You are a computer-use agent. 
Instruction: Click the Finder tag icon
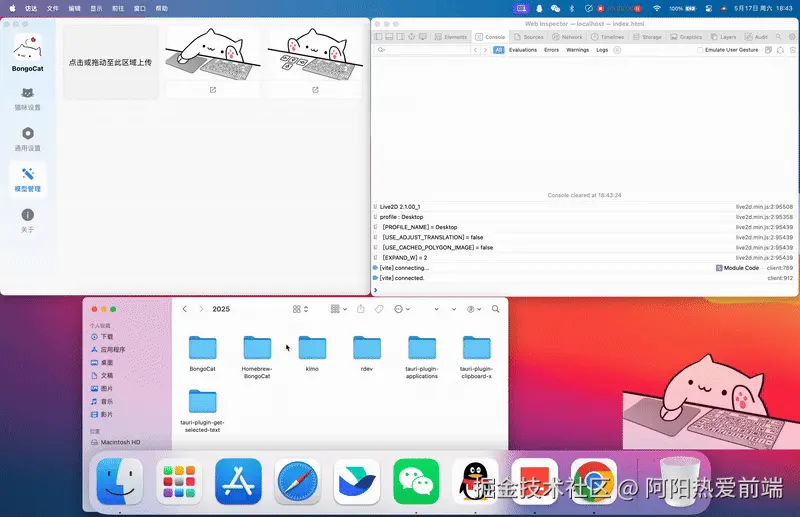(379, 309)
